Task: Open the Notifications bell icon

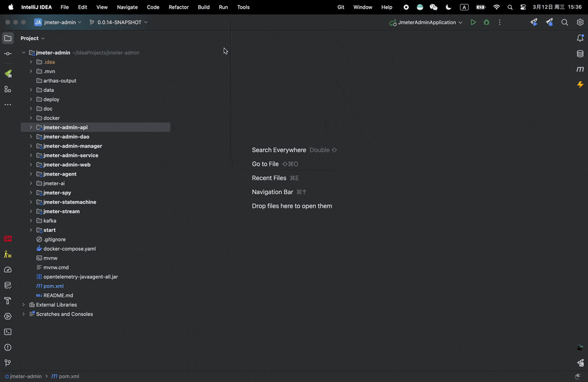Action: click(580, 38)
